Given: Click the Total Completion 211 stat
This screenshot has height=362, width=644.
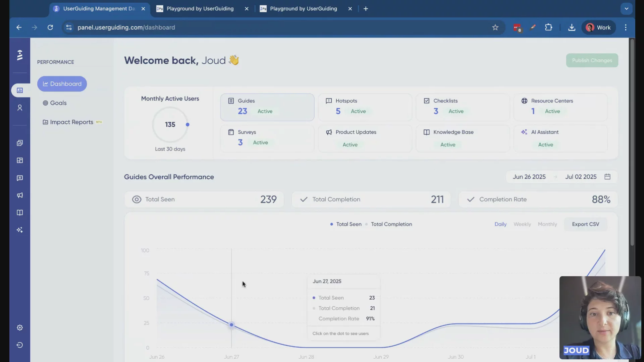Looking at the screenshot, I should [x=371, y=199].
